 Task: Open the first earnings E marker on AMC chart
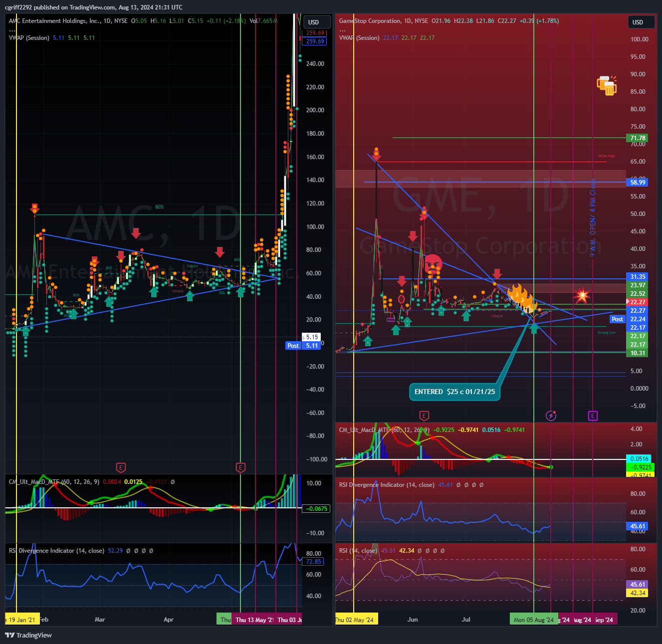(x=121, y=467)
